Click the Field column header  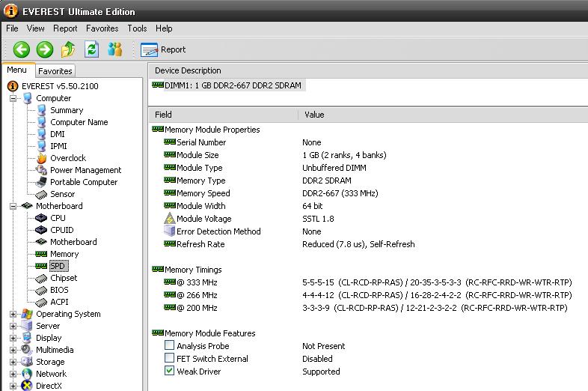223,115
